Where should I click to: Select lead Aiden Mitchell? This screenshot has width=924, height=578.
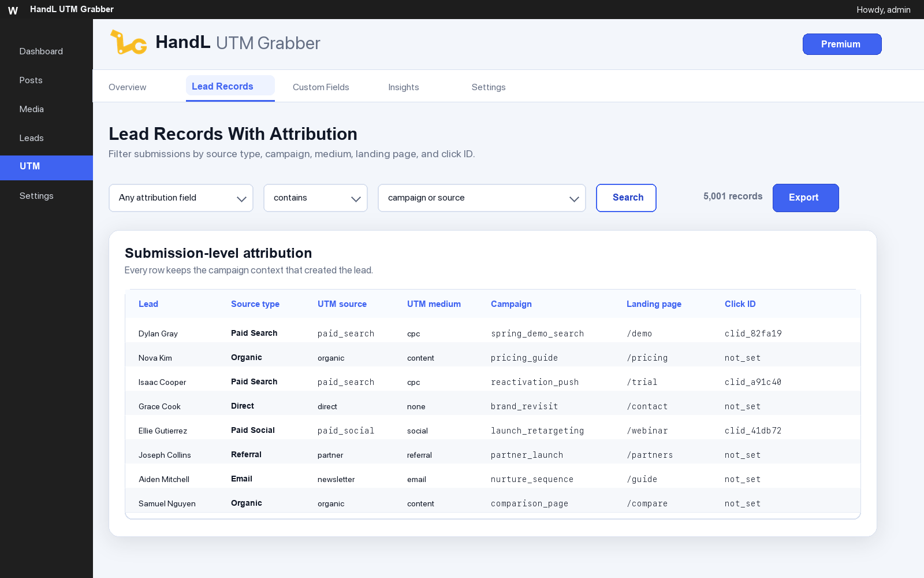(164, 479)
